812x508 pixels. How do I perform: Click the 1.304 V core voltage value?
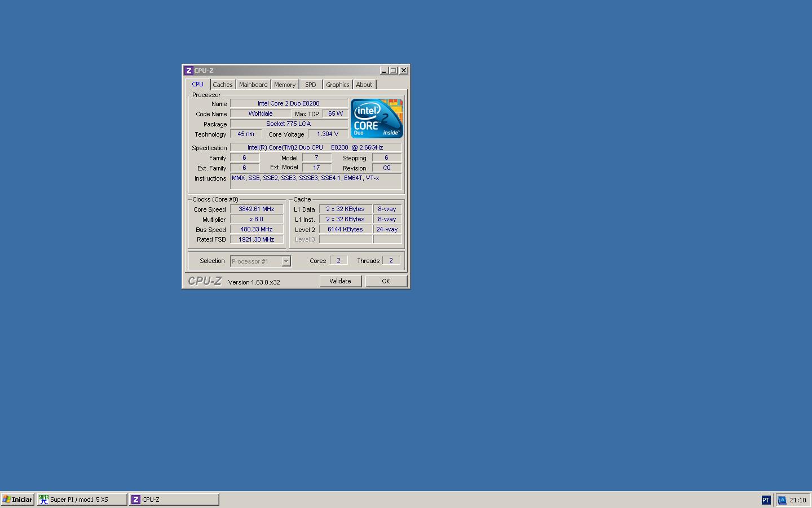(328, 134)
